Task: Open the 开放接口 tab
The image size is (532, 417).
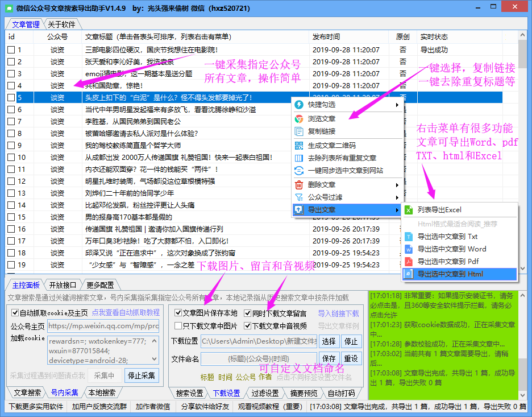Action: 63,285
